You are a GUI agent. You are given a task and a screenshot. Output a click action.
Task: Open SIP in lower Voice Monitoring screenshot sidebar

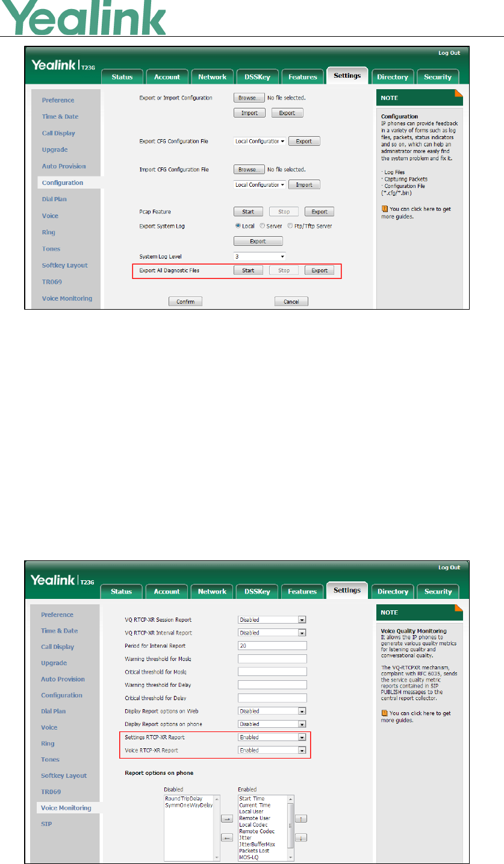(x=46, y=824)
